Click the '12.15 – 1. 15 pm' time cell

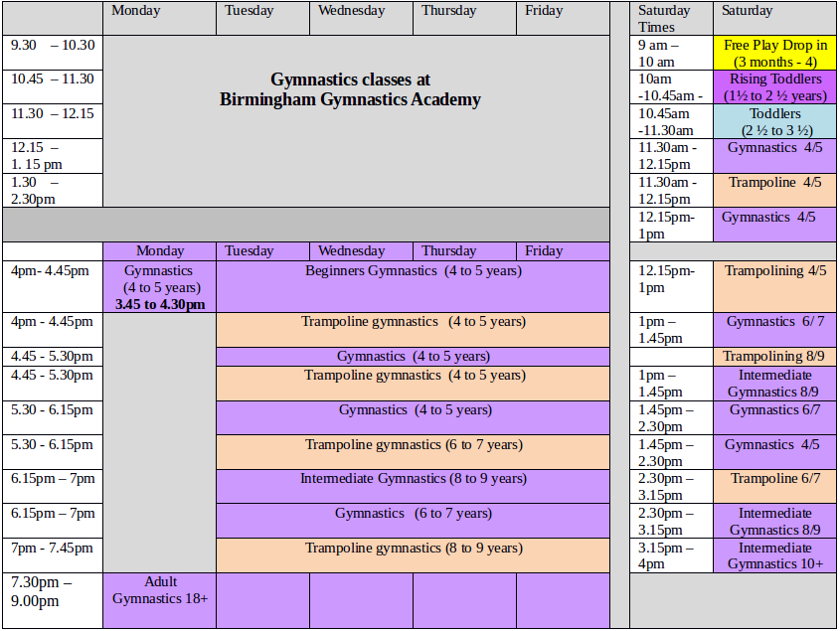(x=53, y=156)
